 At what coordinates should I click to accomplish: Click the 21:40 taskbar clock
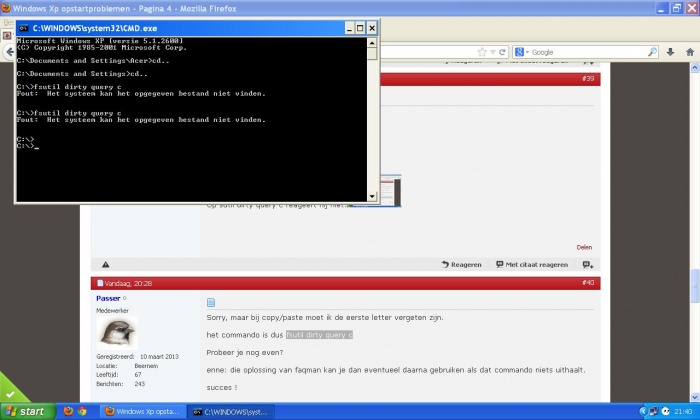683,412
